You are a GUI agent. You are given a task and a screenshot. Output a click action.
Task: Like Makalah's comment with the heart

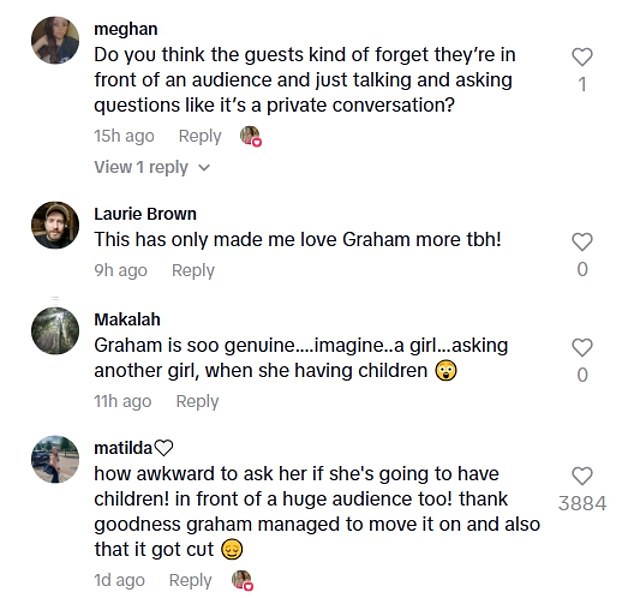pyautogui.click(x=582, y=347)
